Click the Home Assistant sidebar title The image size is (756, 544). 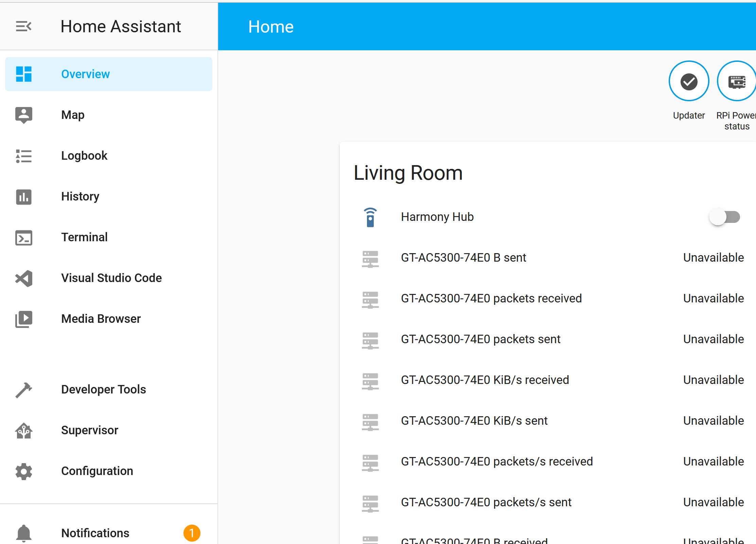coord(121,27)
